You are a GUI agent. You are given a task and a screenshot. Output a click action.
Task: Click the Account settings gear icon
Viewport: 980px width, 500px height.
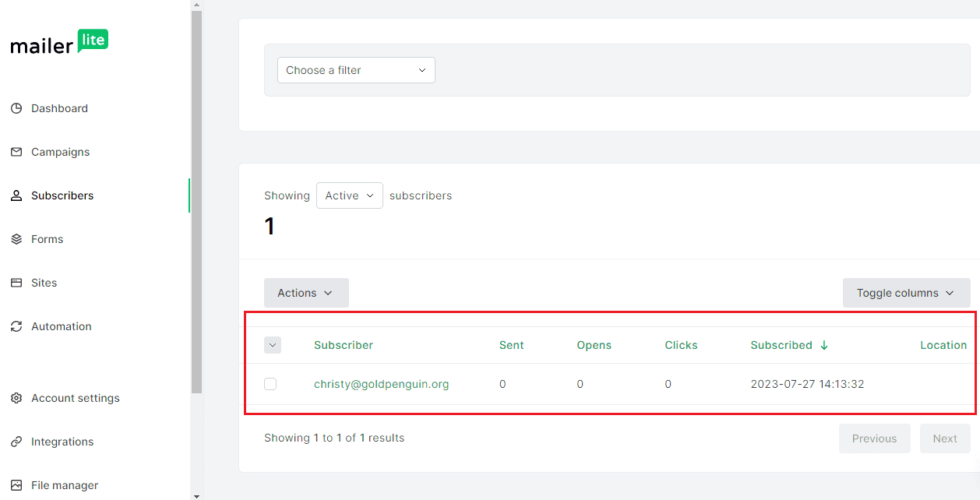[x=16, y=398]
